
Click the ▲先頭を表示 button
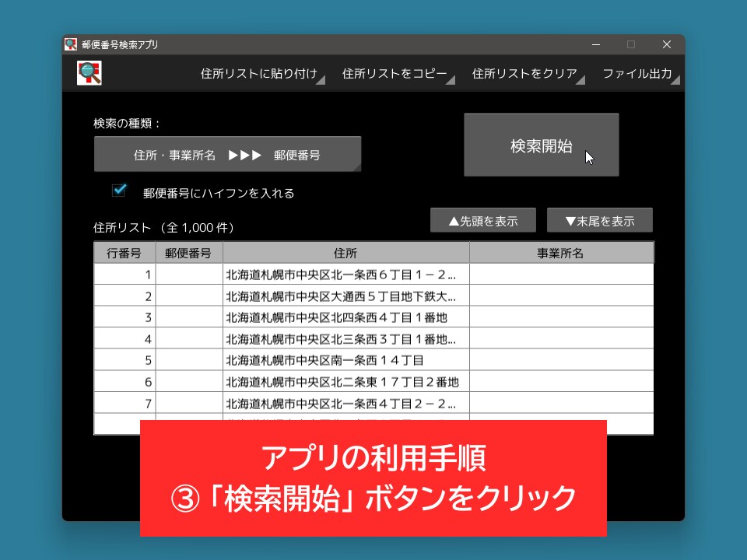tap(482, 220)
